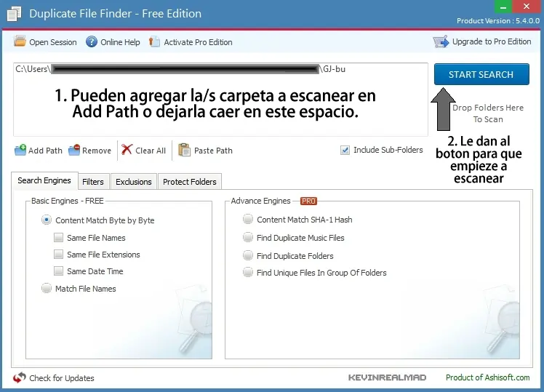Click the Remove label
Image resolution: width=544 pixels, height=392 pixels.
97,151
